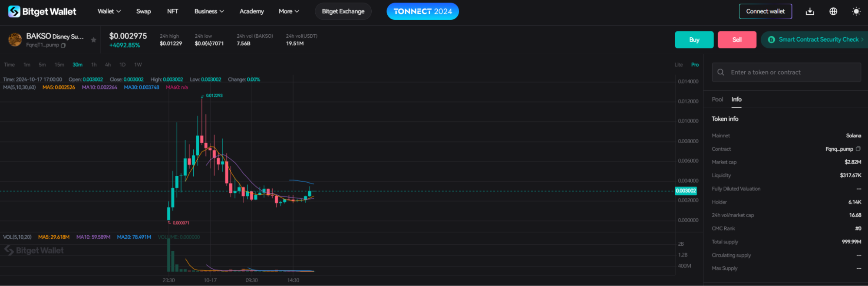868x286 pixels.
Task: Expand the Wallet dropdown menu
Action: [109, 11]
